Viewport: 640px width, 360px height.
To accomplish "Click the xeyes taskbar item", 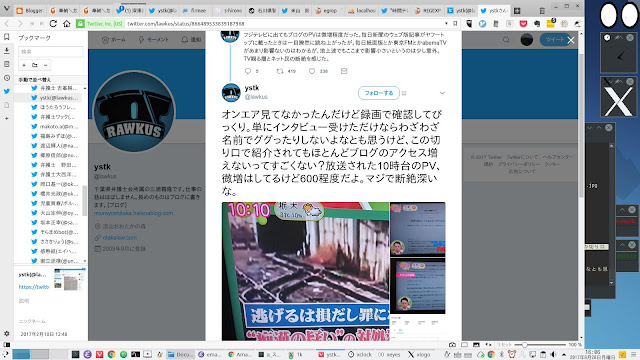I will click(389, 354).
